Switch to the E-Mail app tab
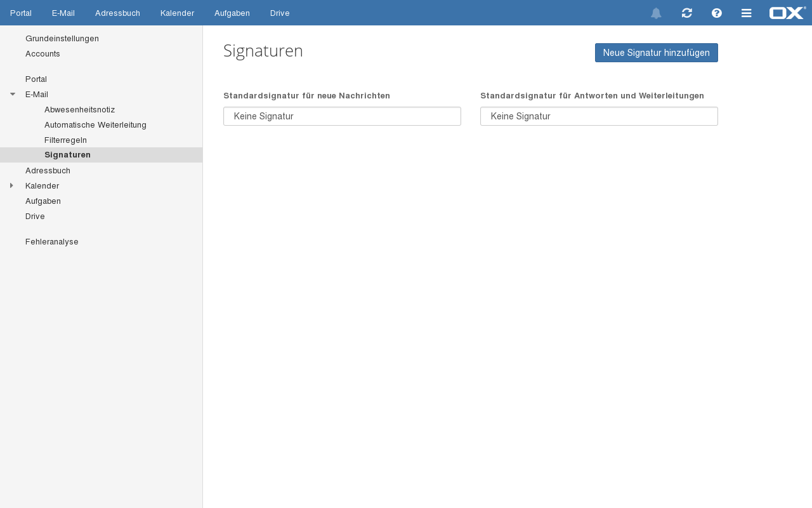 coord(63,13)
